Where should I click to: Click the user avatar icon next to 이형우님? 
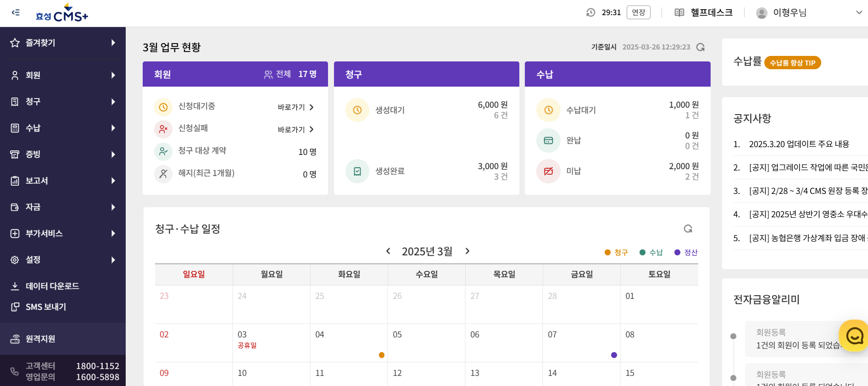(x=762, y=13)
